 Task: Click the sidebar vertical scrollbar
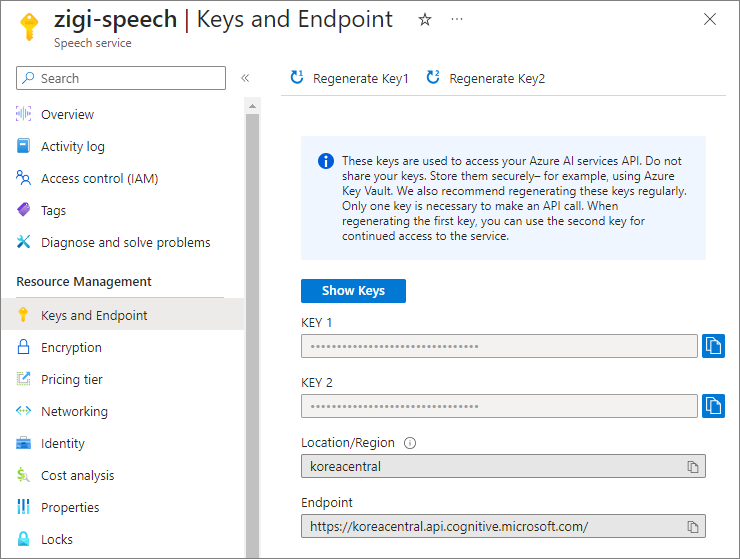(252, 300)
